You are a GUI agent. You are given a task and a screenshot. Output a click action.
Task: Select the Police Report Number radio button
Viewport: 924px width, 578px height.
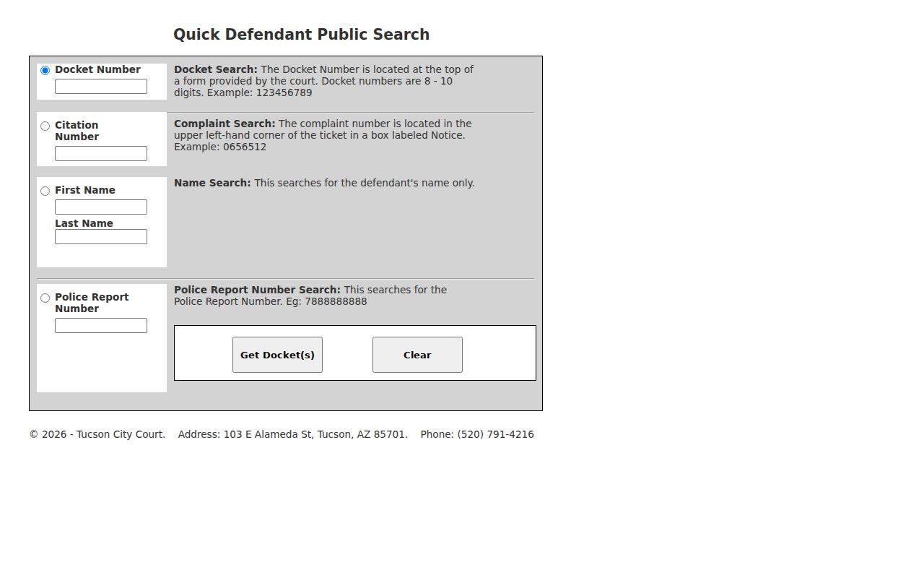click(x=45, y=298)
